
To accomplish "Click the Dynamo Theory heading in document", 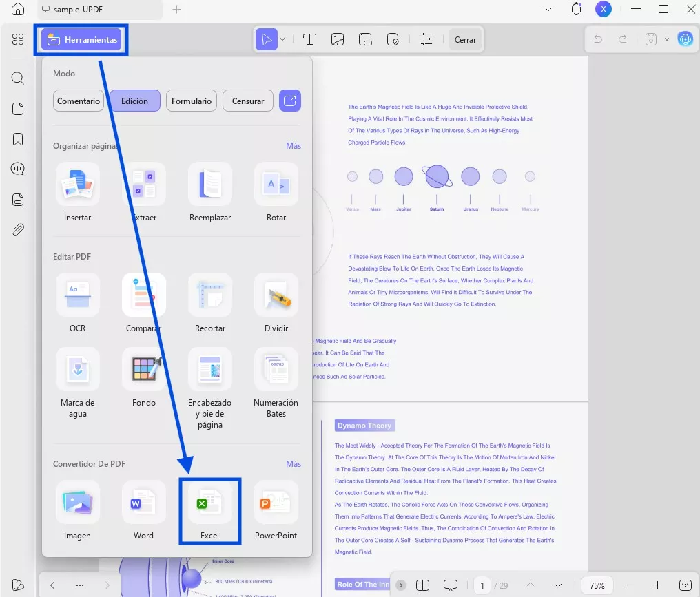I will (x=364, y=426).
